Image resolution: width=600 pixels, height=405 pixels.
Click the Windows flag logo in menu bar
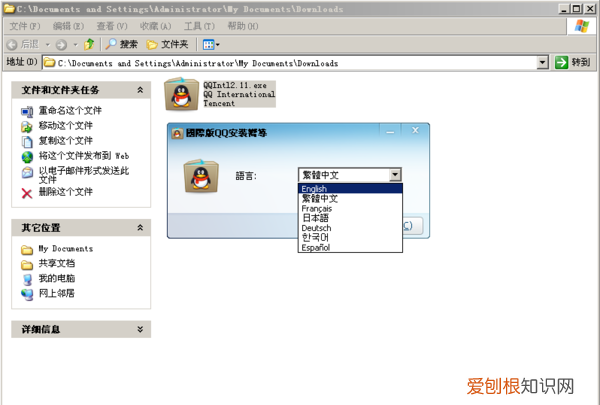(582, 26)
